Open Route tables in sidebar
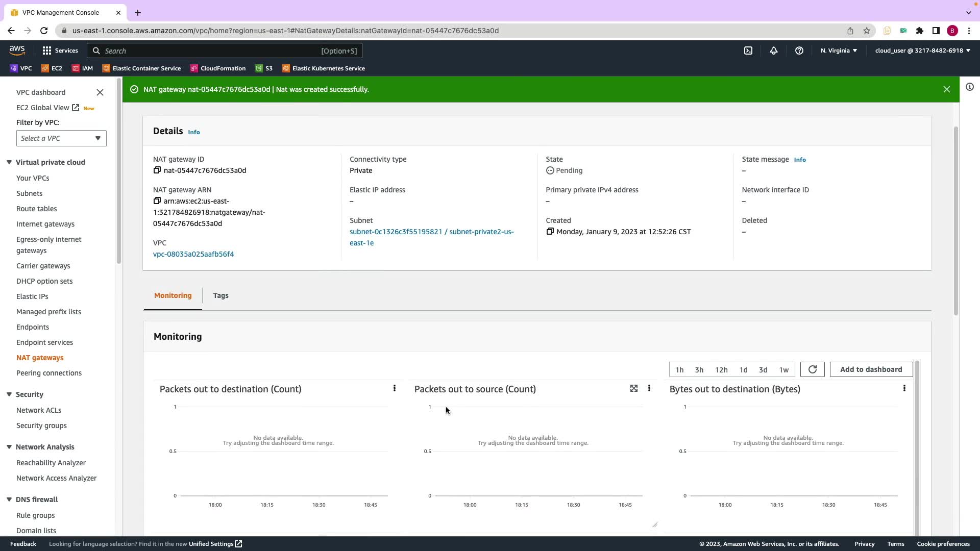The image size is (980, 551). click(x=37, y=209)
